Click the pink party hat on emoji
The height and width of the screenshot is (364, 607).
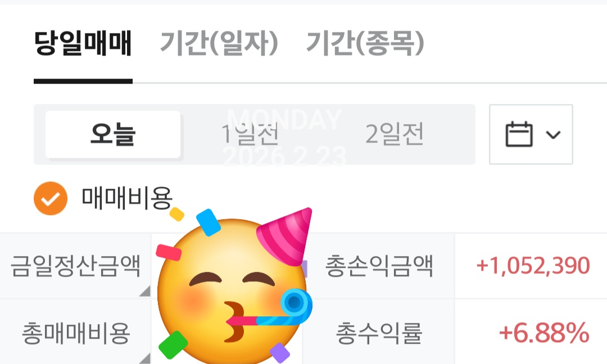tap(287, 237)
